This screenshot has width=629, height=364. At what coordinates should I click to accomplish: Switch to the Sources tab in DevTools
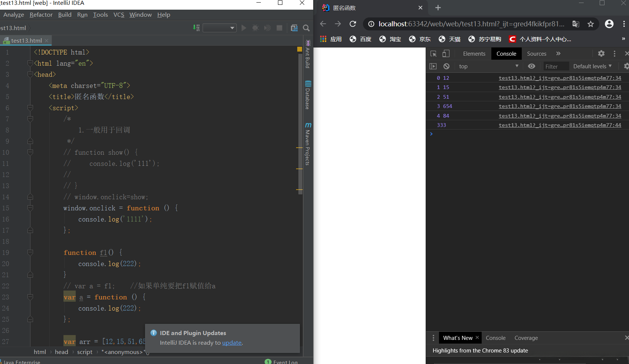[x=536, y=54]
